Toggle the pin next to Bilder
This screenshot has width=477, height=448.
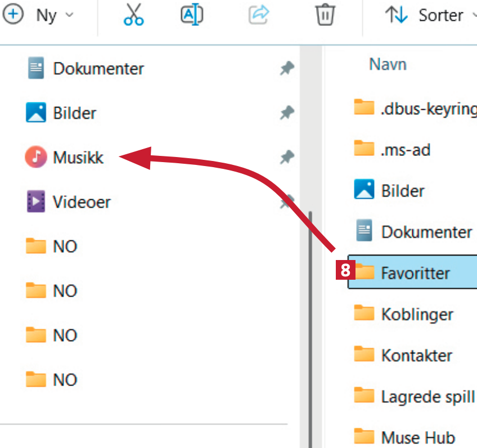coord(287,113)
